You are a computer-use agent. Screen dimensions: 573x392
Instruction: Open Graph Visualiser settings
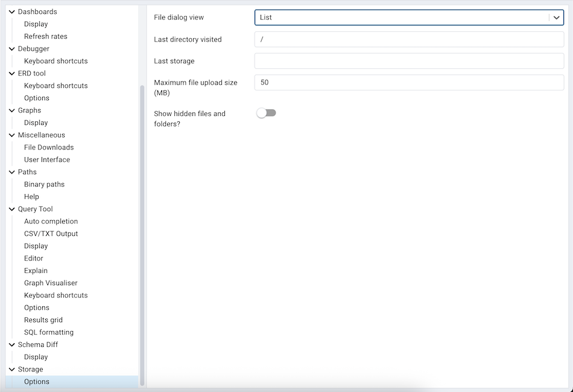[50, 282]
